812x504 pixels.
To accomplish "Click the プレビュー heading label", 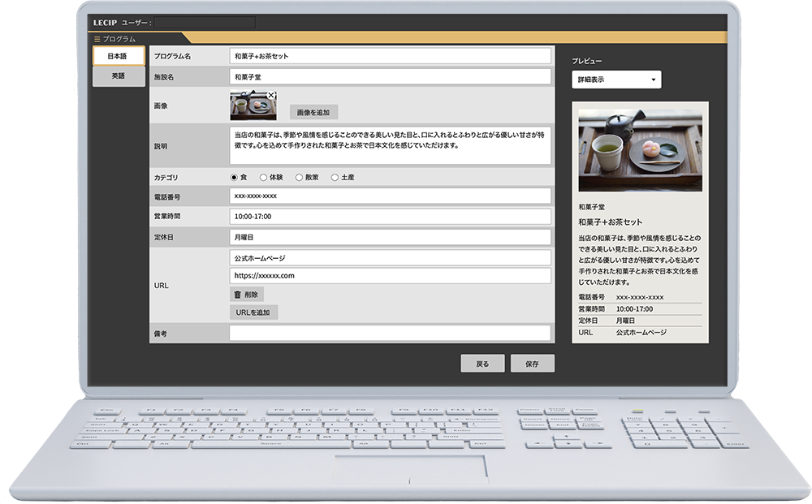I will 587,61.
